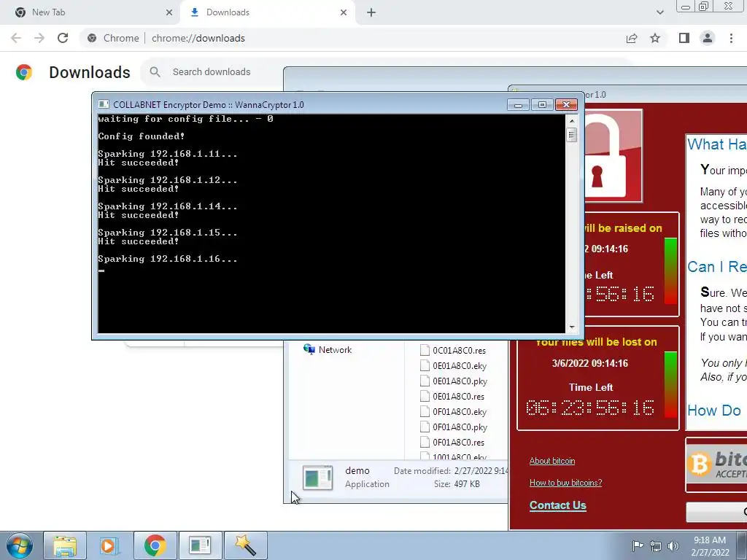Click the magic wand taskbar icon
747x560 pixels.
pos(245,545)
